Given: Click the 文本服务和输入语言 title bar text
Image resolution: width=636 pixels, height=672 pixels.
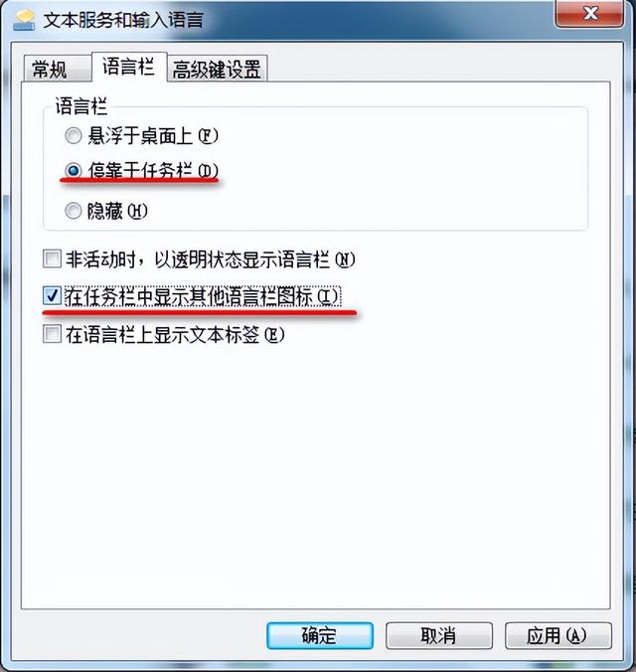Looking at the screenshot, I should (x=124, y=20).
